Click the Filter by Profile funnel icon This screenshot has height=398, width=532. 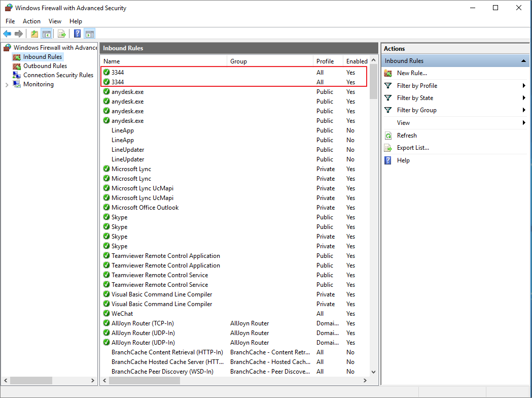[x=388, y=86]
